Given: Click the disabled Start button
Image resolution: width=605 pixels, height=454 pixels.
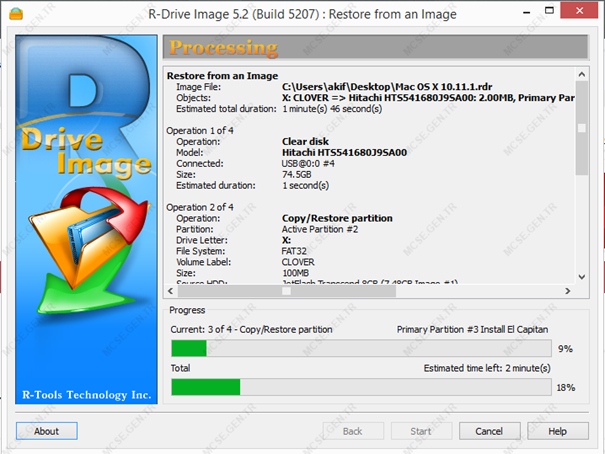Looking at the screenshot, I should coord(421,431).
